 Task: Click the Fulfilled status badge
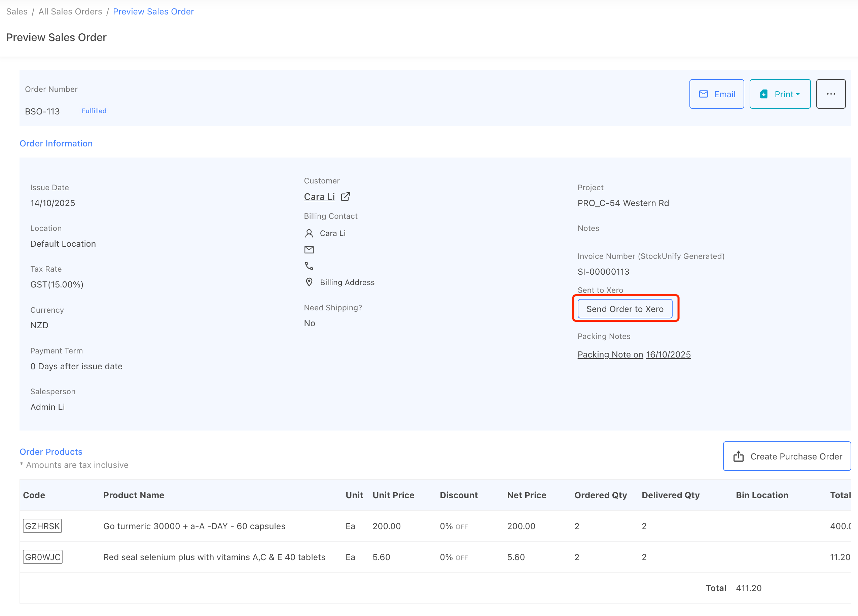pyautogui.click(x=94, y=111)
